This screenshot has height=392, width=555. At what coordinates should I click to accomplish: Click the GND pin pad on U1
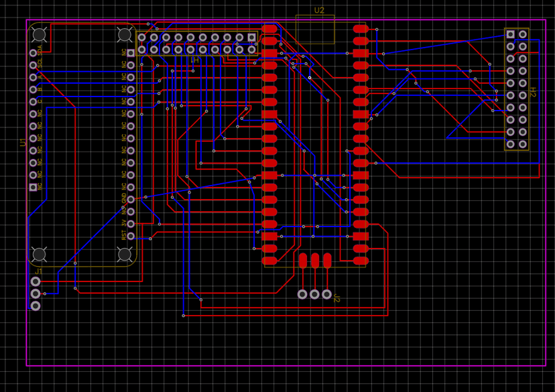(x=131, y=199)
